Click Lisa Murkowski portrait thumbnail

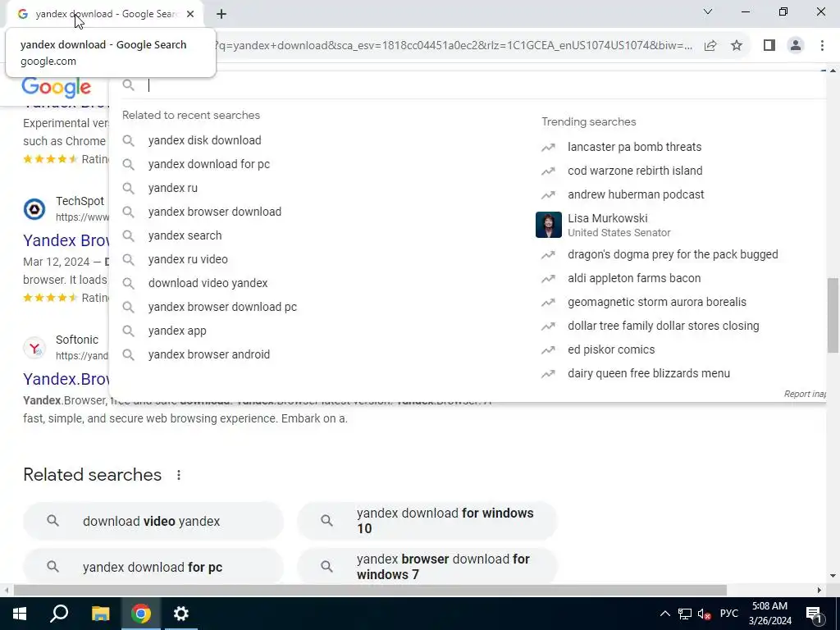(x=549, y=225)
